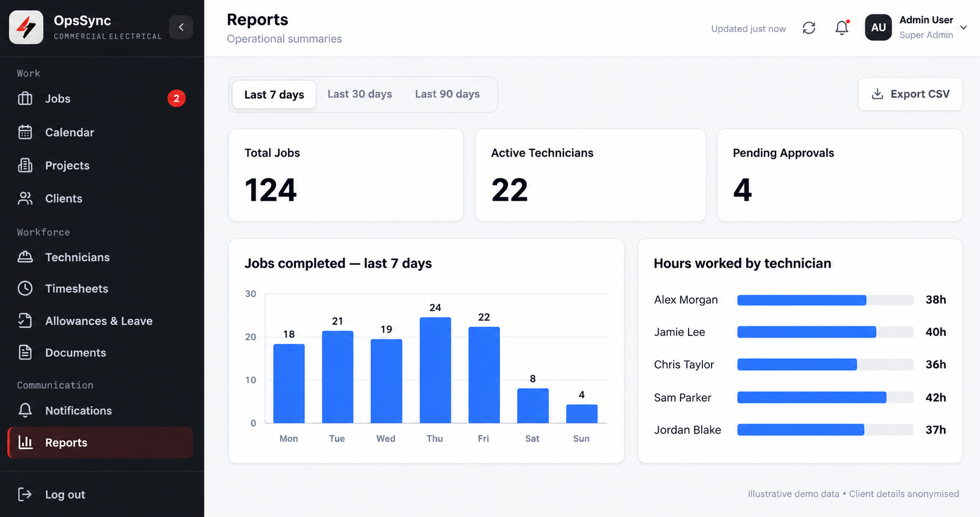The height and width of the screenshot is (517, 980).
Task: Click the Timesheets clock icon
Action: [x=25, y=288]
